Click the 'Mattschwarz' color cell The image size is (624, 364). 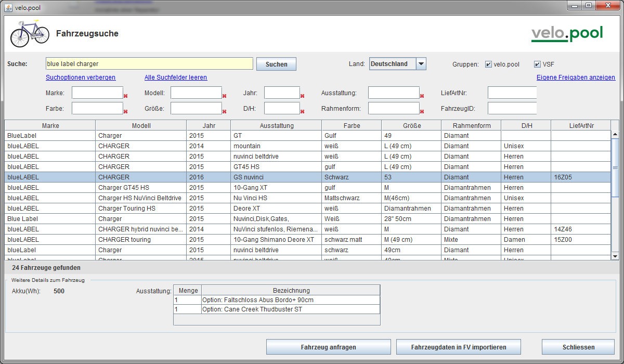coord(352,198)
